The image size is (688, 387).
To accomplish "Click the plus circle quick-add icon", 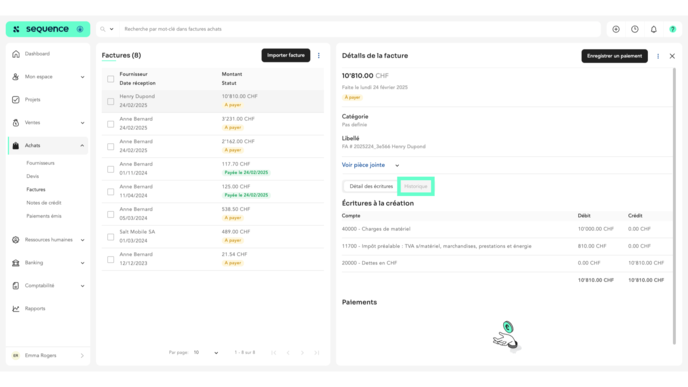I will click(616, 29).
